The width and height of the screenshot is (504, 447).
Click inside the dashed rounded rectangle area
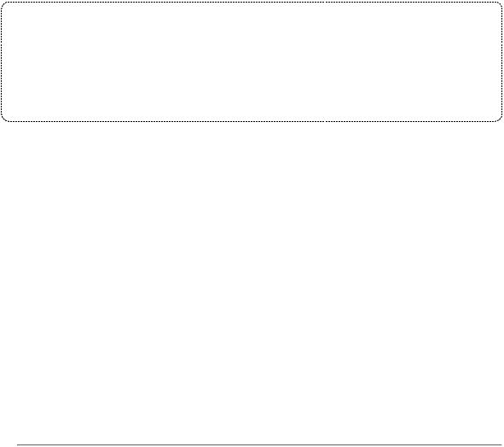point(252,61)
